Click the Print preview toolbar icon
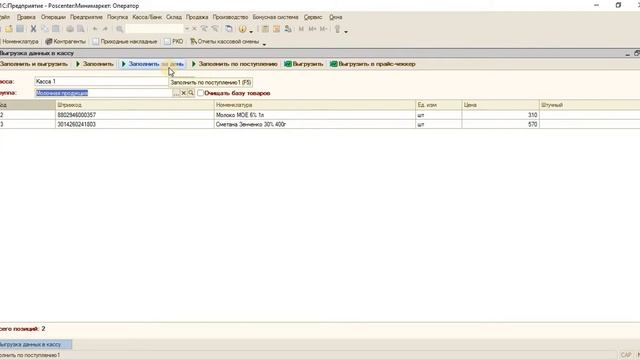Screen dimensions: 640x360 [x=81, y=29]
